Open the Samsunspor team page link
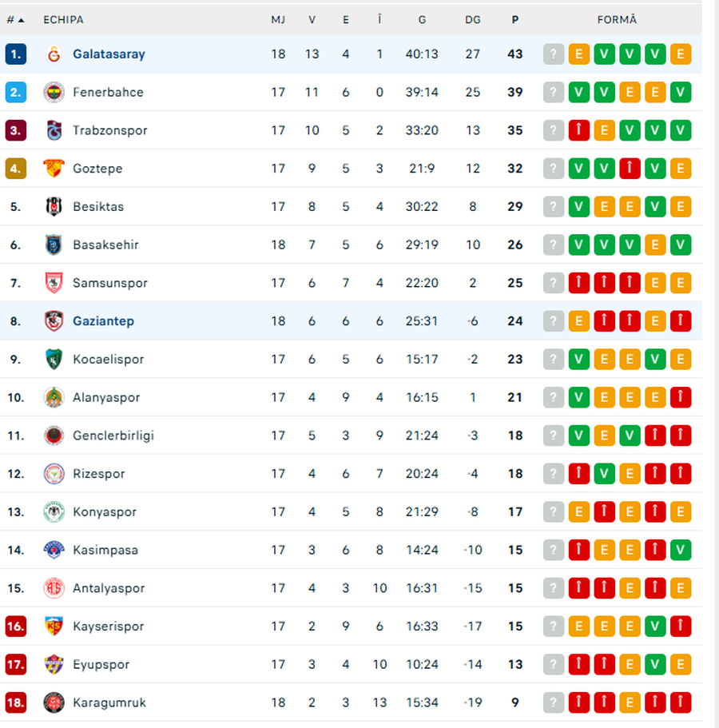The height and width of the screenshot is (728, 719). point(109,283)
